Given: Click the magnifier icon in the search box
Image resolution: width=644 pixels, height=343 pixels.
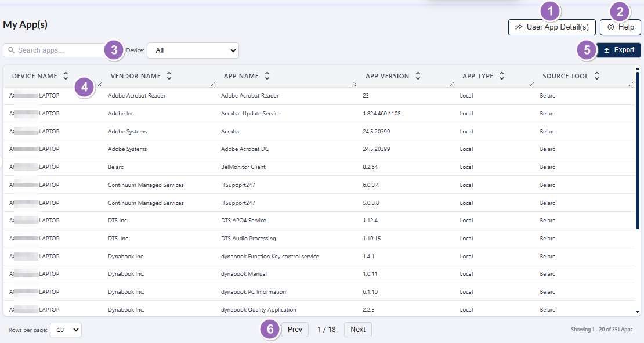Looking at the screenshot, I should (12, 50).
